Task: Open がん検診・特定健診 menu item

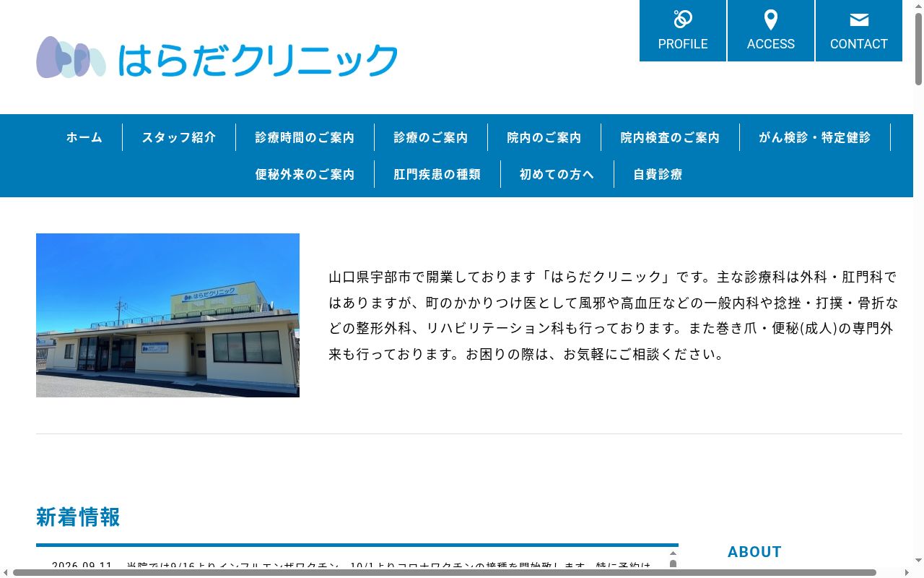Action: pos(815,137)
